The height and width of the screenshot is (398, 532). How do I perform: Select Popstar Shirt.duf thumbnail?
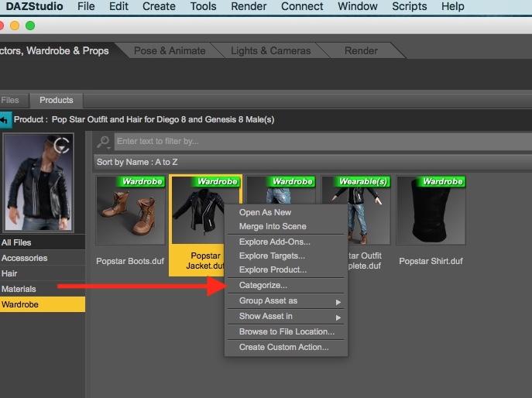point(431,211)
